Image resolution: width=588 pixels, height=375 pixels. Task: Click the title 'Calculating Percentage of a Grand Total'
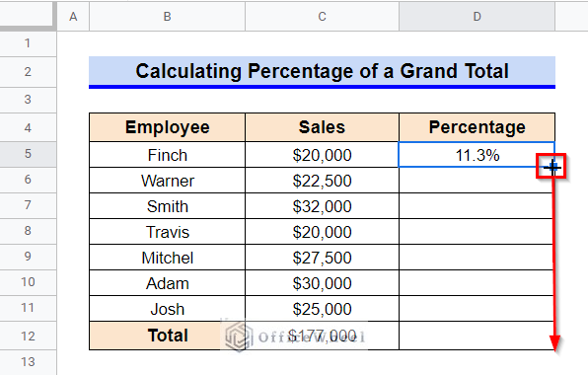click(323, 71)
